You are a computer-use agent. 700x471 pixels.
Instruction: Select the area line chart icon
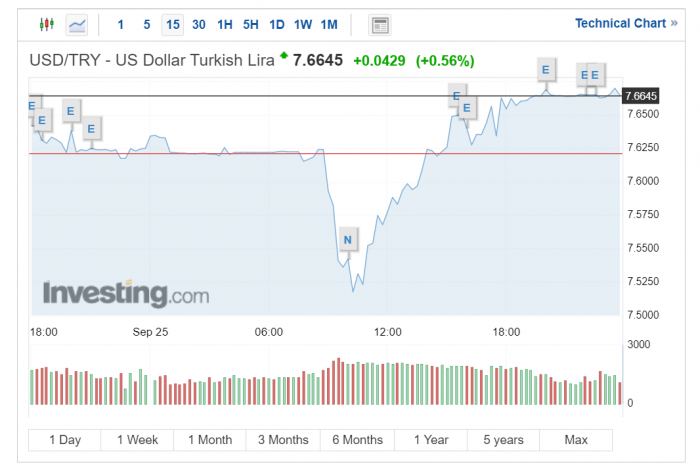pyautogui.click(x=77, y=25)
